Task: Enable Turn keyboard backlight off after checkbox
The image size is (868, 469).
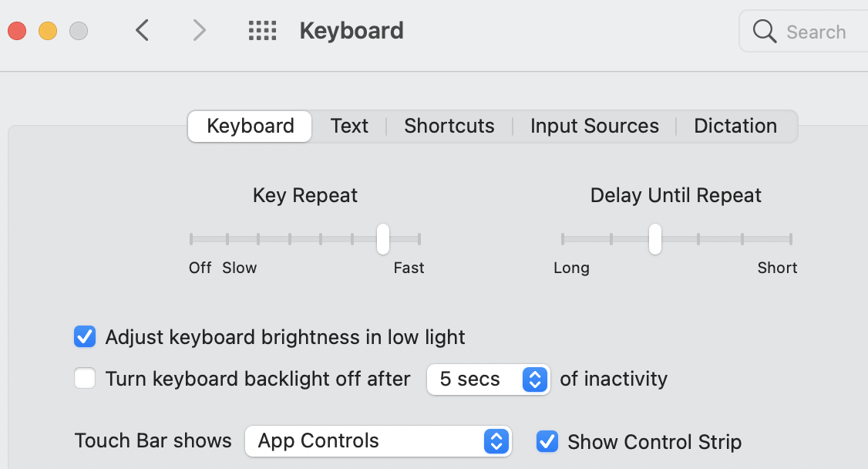Action: pyautogui.click(x=85, y=379)
